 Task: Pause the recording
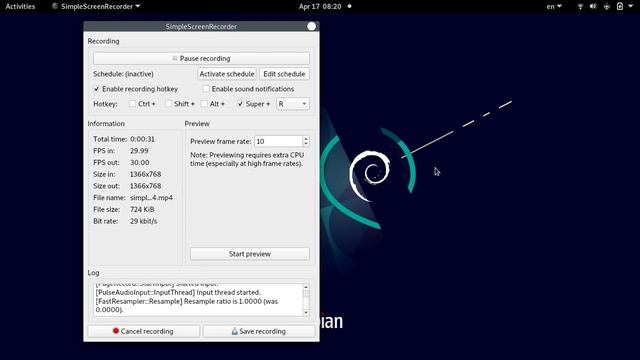(x=201, y=58)
